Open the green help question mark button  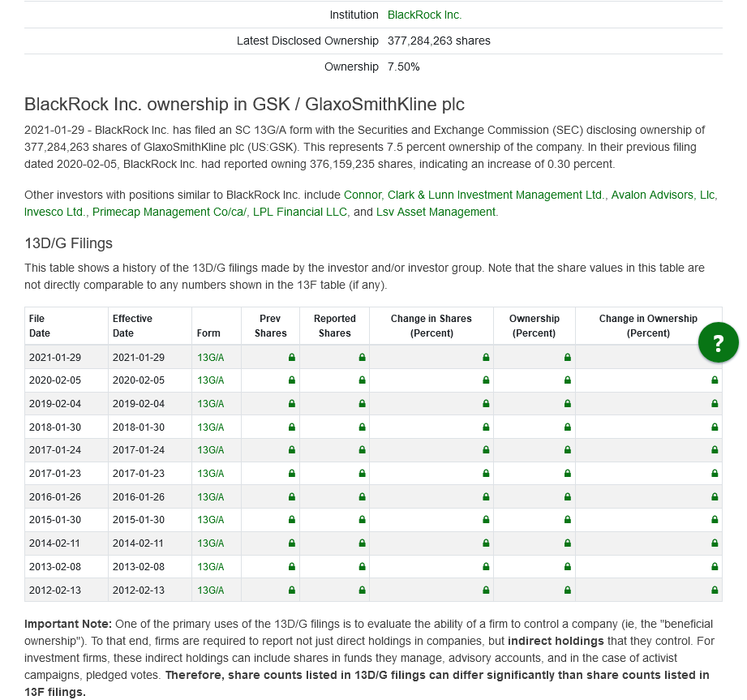point(718,342)
